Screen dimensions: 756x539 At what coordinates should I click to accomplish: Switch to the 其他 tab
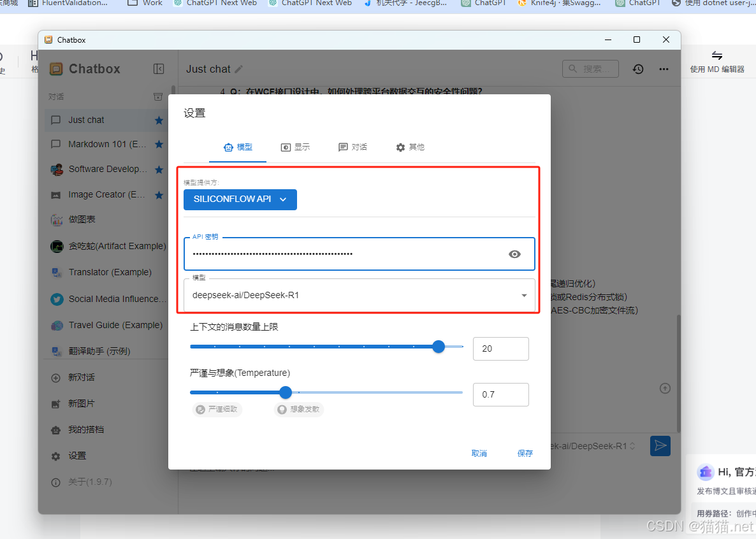point(410,147)
